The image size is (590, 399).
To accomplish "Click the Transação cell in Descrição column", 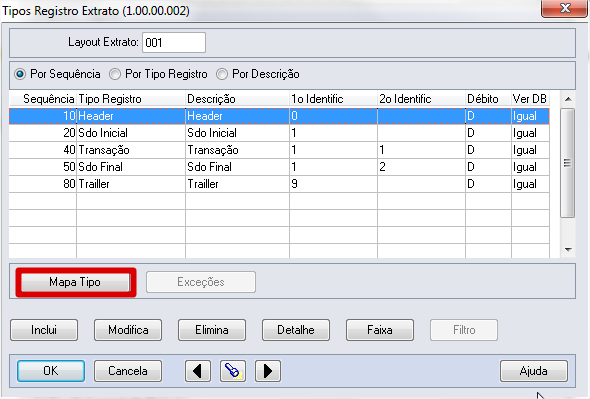I will coord(237,150).
